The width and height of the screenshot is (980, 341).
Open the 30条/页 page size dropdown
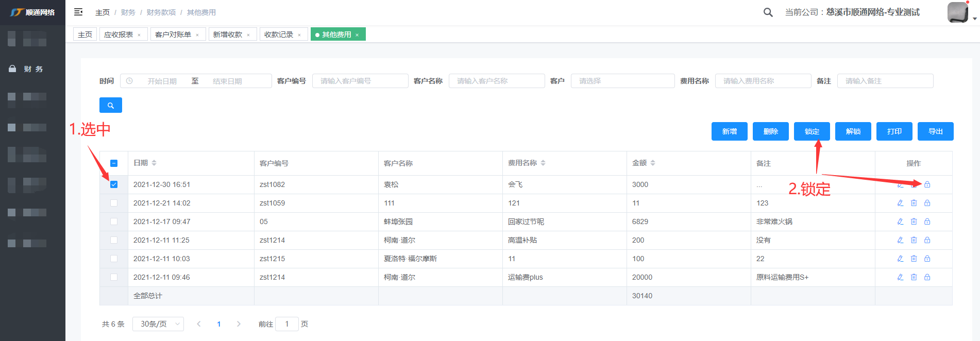(x=158, y=324)
